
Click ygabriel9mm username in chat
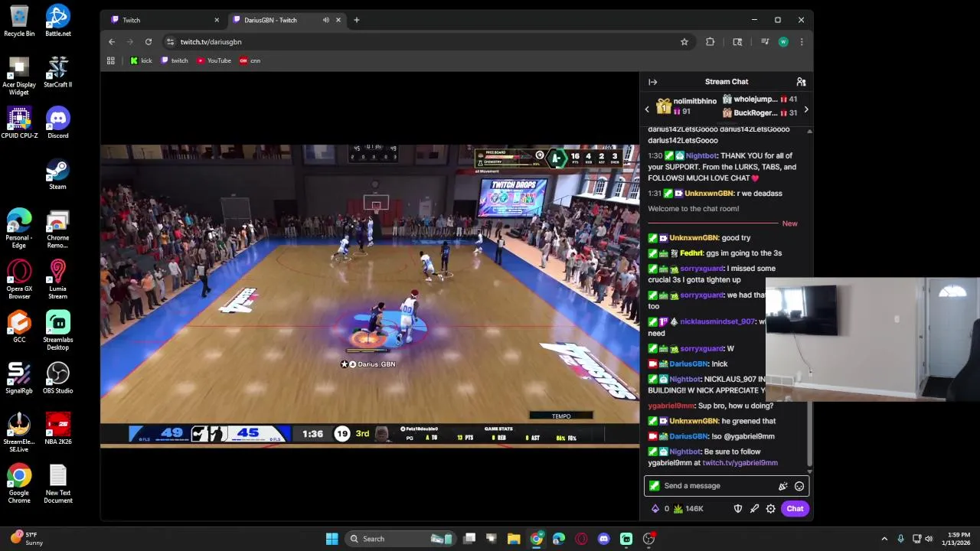pos(671,406)
